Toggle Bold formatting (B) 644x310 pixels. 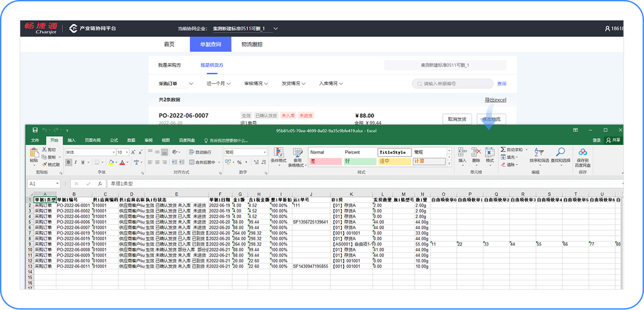click(69, 162)
